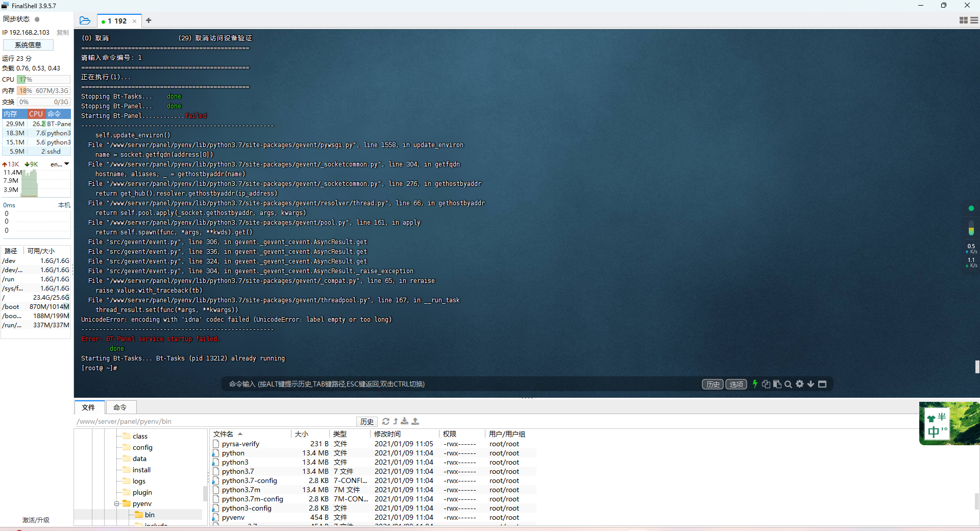Select the python3-config file row
980x531 pixels.
pos(374,508)
